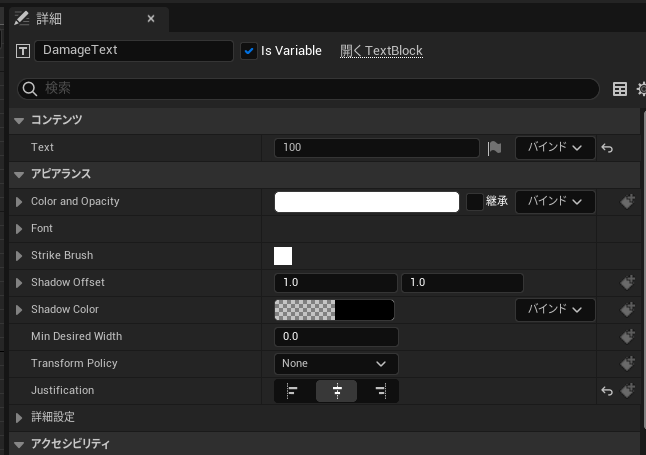Open the Transform Policy None dropdown
Viewport: 646px width, 455px height.
click(x=336, y=364)
